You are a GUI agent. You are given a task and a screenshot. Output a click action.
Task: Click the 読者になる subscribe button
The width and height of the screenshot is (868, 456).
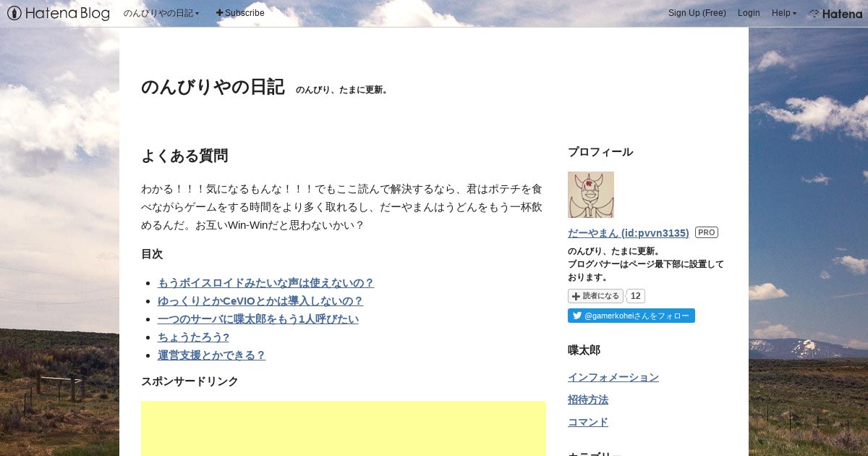(595, 296)
